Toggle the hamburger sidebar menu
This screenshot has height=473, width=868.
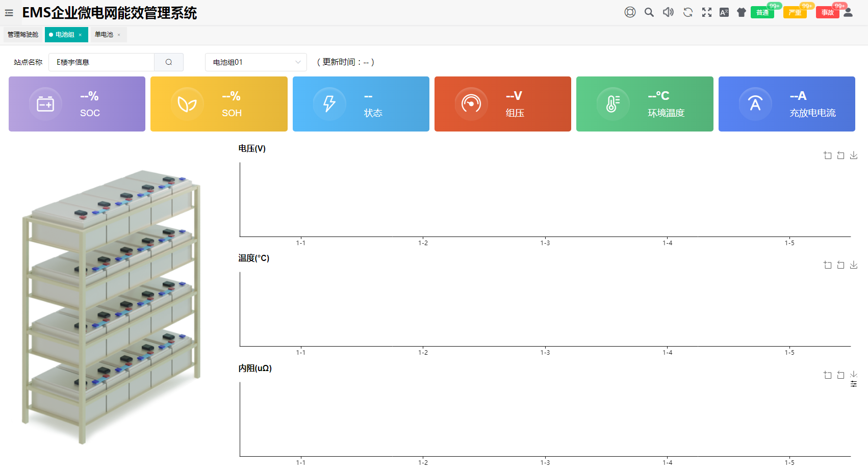tap(9, 13)
